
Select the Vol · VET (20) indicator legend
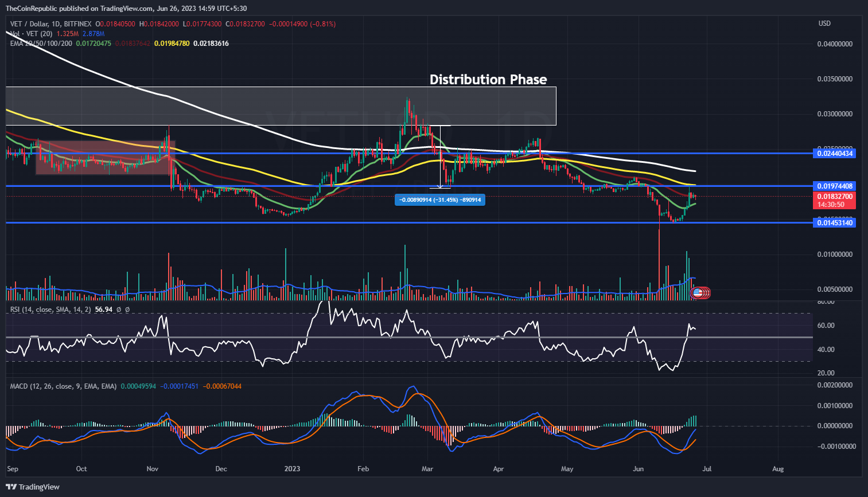click(x=32, y=34)
